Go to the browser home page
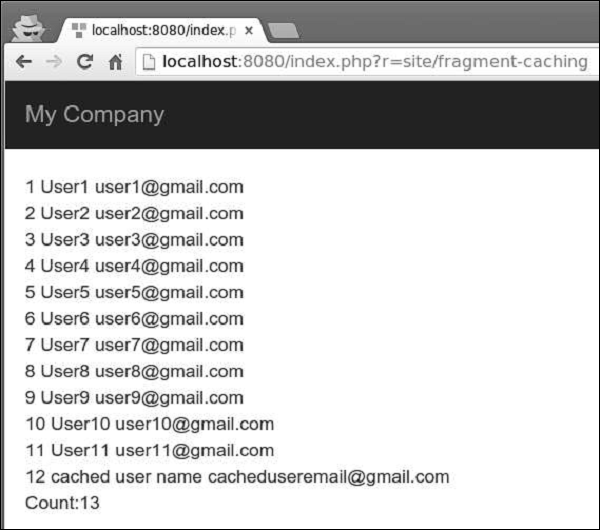The width and height of the screenshot is (600, 530). coord(115,62)
